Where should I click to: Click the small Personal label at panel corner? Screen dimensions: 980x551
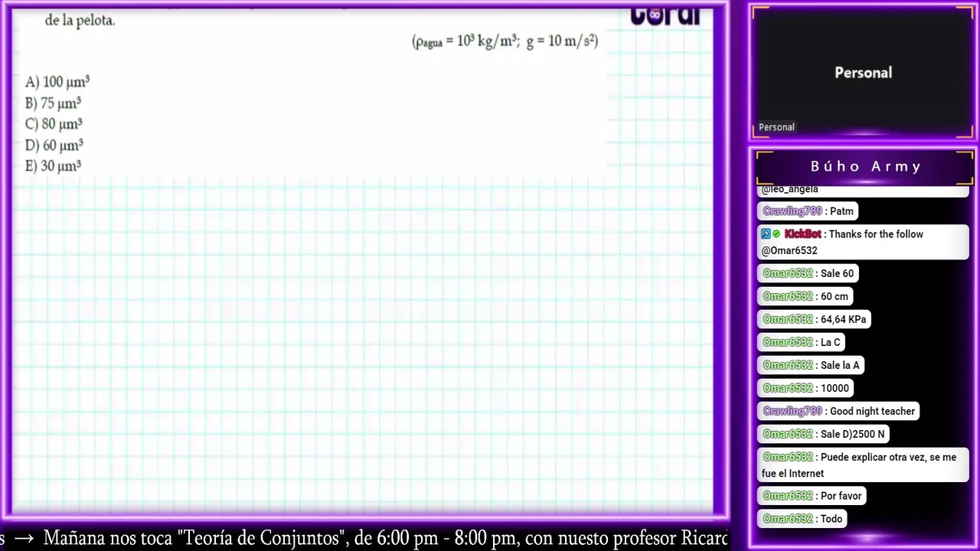point(776,127)
